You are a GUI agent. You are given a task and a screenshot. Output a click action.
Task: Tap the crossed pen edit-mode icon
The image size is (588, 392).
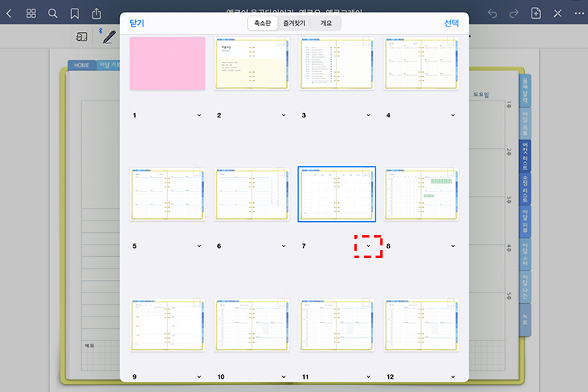(x=557, y=14)
